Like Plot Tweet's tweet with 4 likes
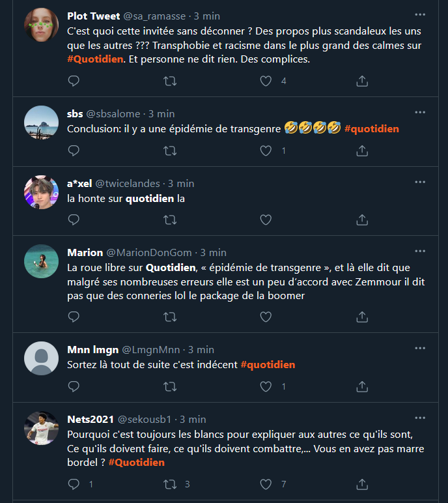448x503 pixels. point(266,81)
